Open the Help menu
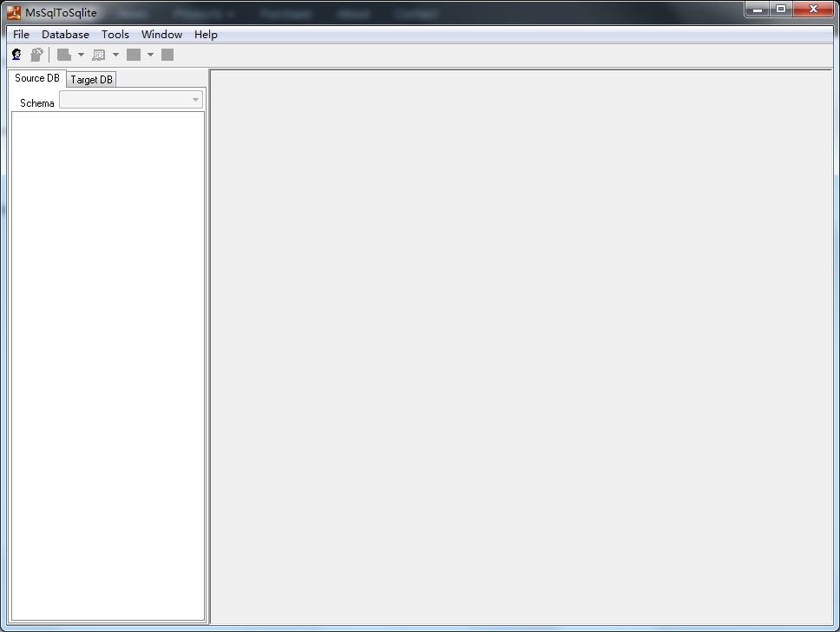 tap(206, 35)
